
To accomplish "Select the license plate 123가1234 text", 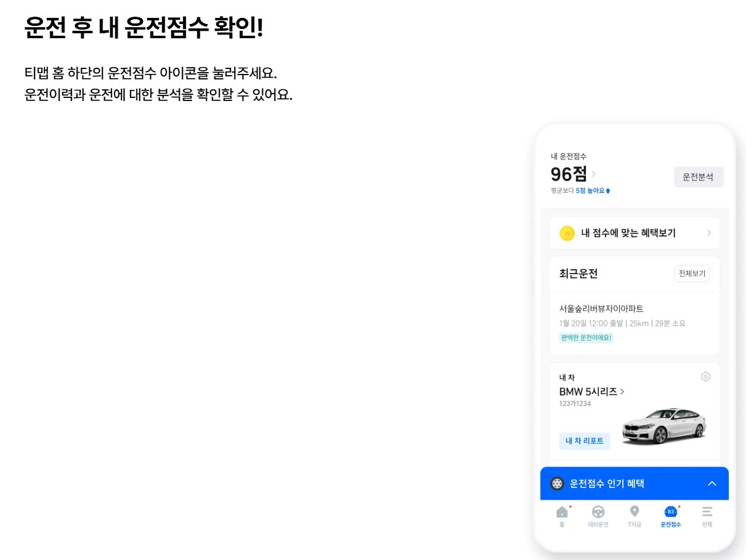I will (x=573, y=404).
